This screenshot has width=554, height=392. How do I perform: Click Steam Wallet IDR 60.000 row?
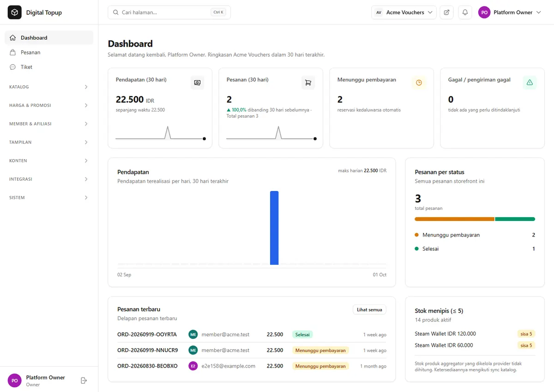475,345
